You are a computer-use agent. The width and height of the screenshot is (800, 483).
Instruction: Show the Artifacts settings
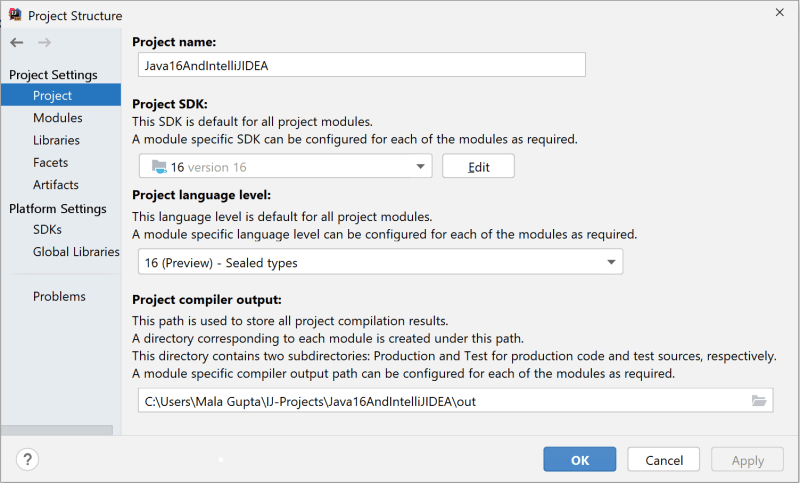(56, 185)
